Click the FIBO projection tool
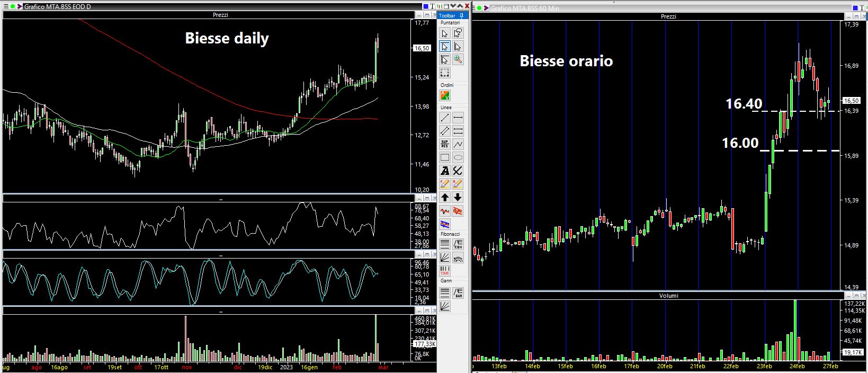Screen dimensions: 868x373 click(x=458, y=244)
